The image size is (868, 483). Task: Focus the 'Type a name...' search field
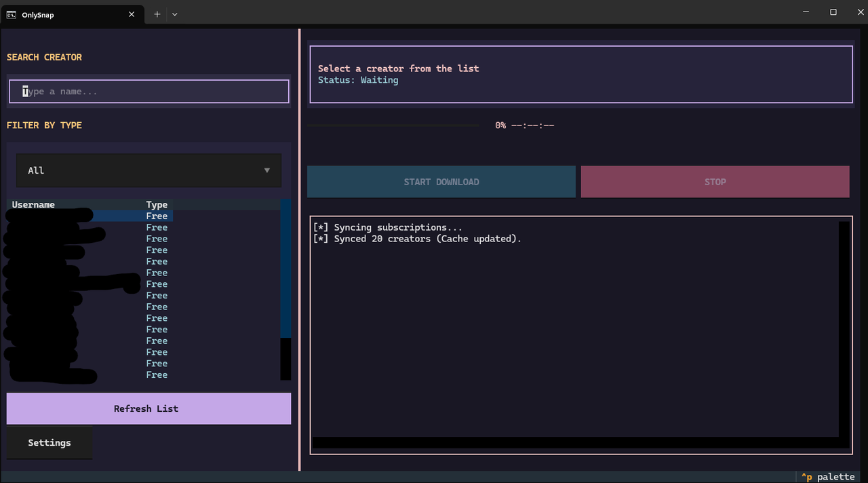click(x=149, y=92)
